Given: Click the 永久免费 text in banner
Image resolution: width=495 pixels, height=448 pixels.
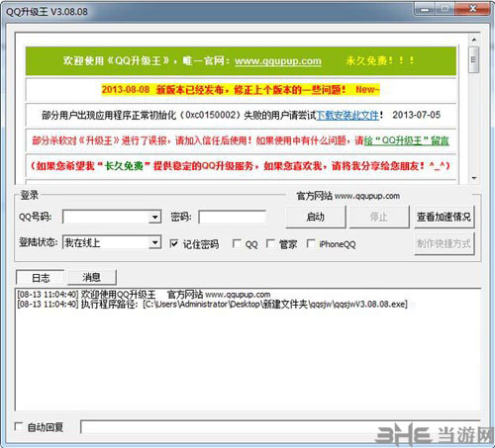Looking at the screenshot, I should coord(380,60).
